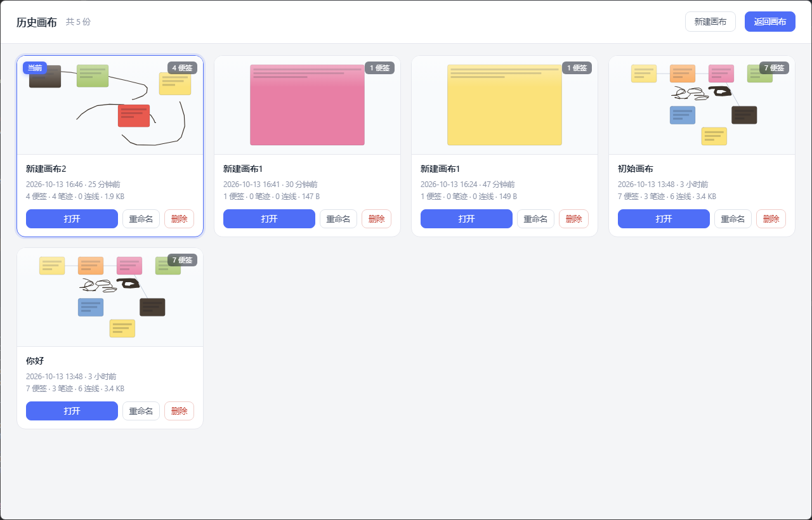
Task: Rename the 新建画布2 canvas
Action: pos(141,219)
